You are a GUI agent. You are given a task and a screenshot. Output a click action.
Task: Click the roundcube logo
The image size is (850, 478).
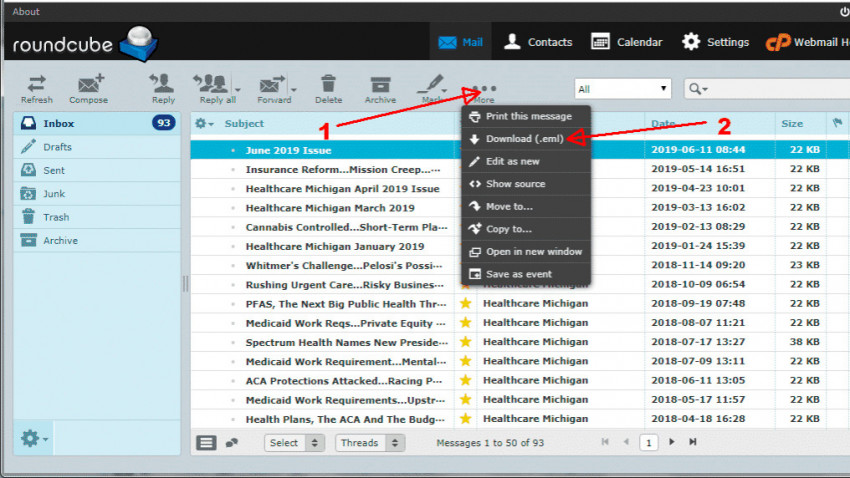(x=85, y=43)
